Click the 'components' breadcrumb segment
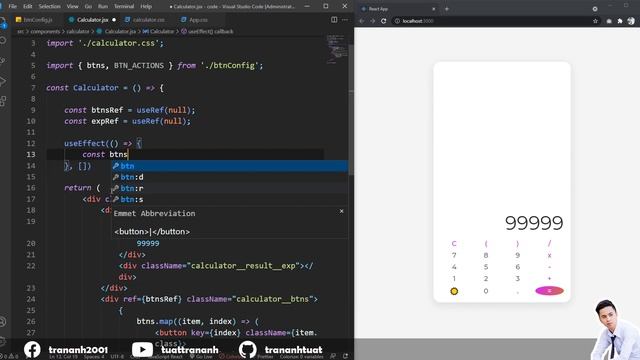Viewport: 640px width, 360px height. point(45,31)
